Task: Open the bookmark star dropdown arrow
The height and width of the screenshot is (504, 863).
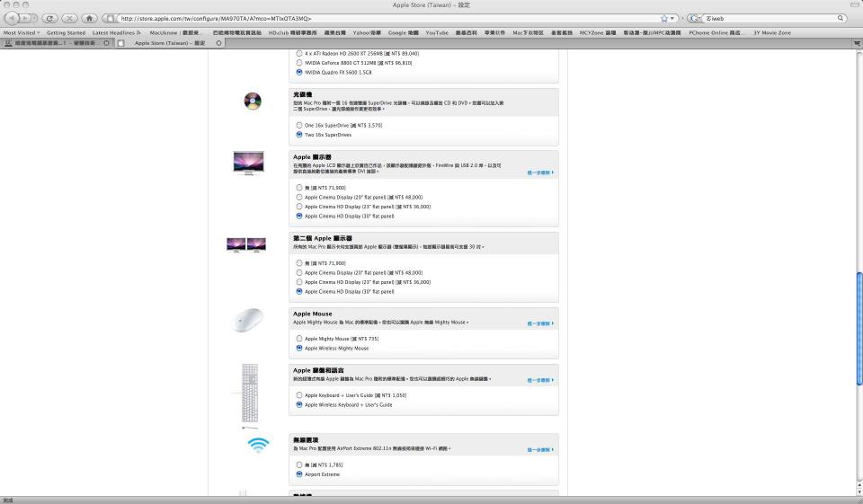Action: (672, 18)
